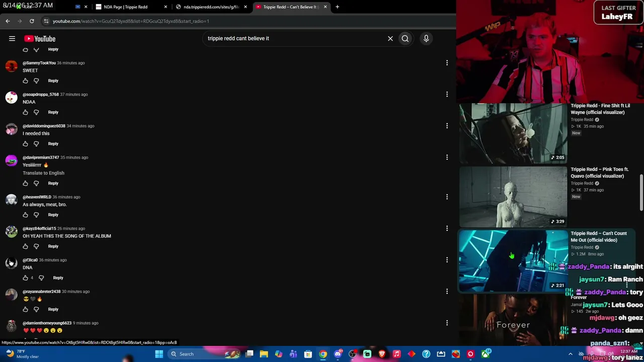The height and width of the screenshot is (362, 644).
Task: Open options menu for @daviddominguez6038's comment
Action: (447, 126)
